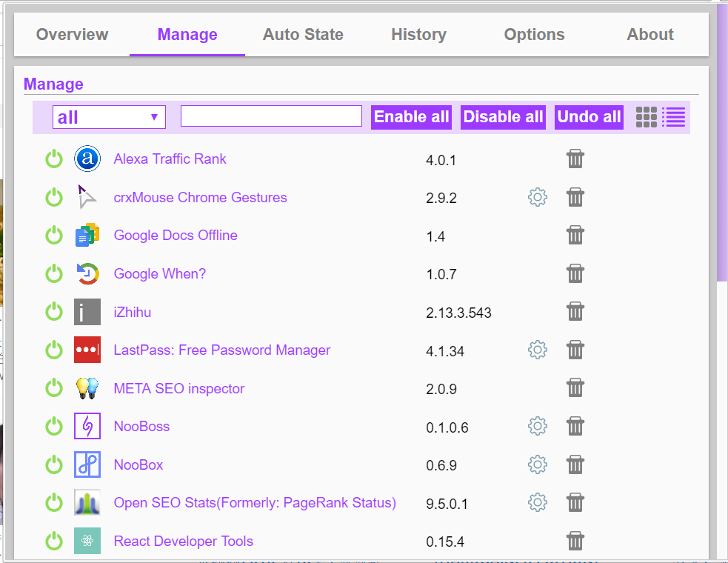Open NooBox settings gear icon
The image size is (728, 563).
point(537,464)
